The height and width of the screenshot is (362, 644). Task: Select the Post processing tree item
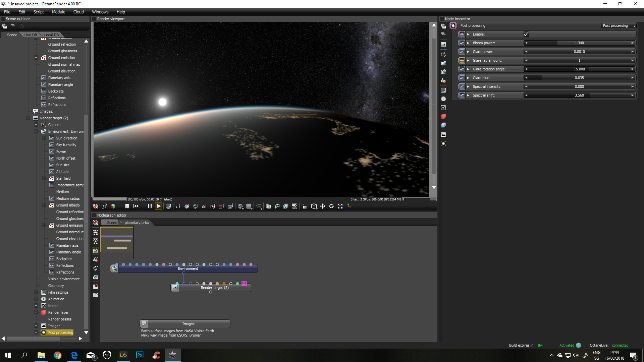(60, 333)
